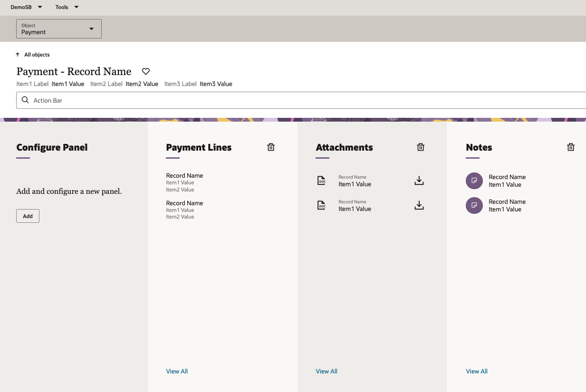586x392 pixels.
Task: Delete the Attachments panel
Action: pyautogui.click(x=420, y=147)
